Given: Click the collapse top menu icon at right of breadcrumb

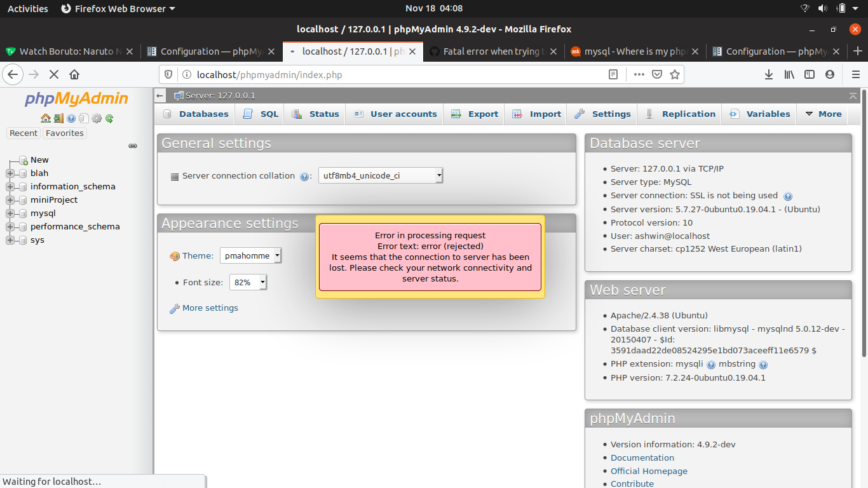Looking at the screenshot, I should [853, 95].
